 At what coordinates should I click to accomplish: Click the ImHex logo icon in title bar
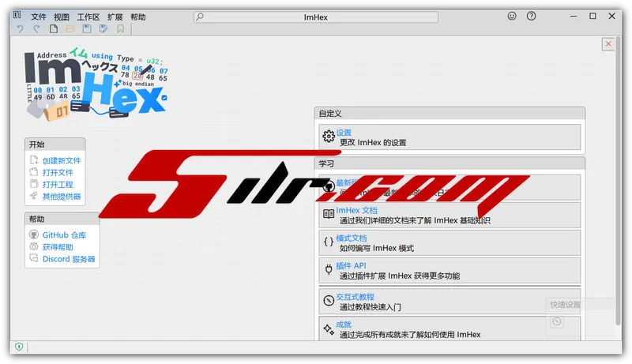[x=17, y=15]
